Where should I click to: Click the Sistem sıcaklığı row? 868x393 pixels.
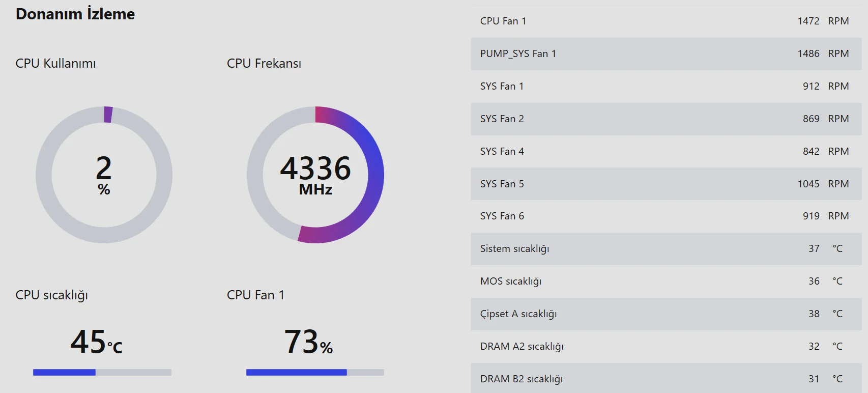667,249
